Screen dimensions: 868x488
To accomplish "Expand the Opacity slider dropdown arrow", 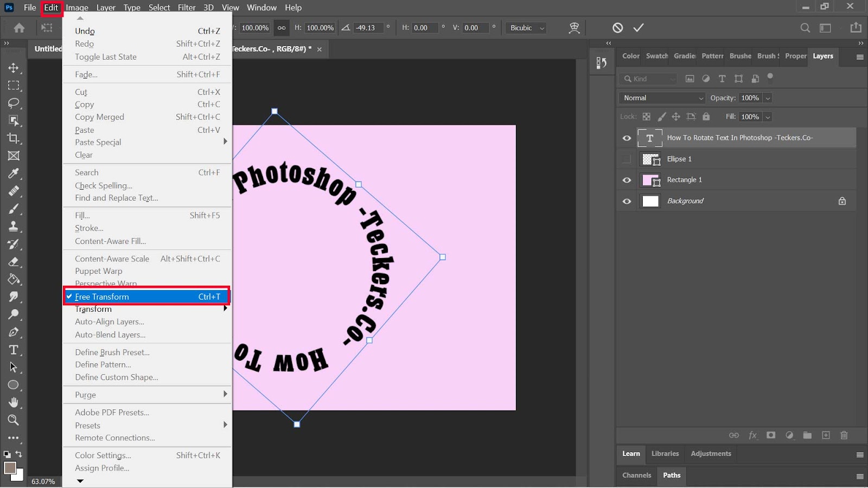I will click(x=768, y=98).
